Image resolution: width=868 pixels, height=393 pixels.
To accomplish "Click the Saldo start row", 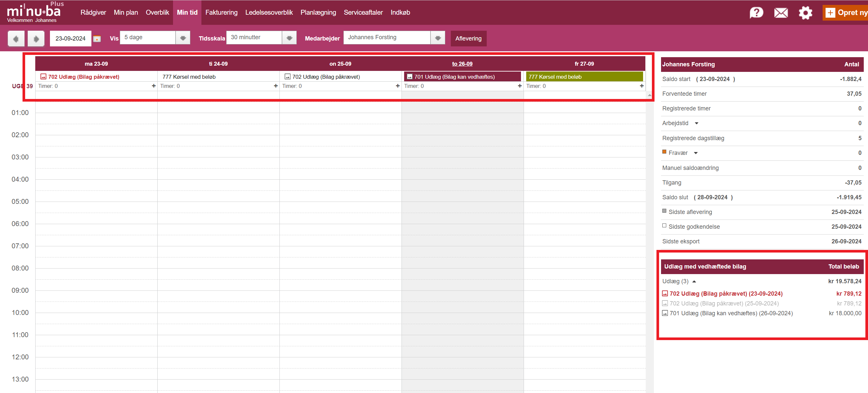I will click(x=762, y=79).
